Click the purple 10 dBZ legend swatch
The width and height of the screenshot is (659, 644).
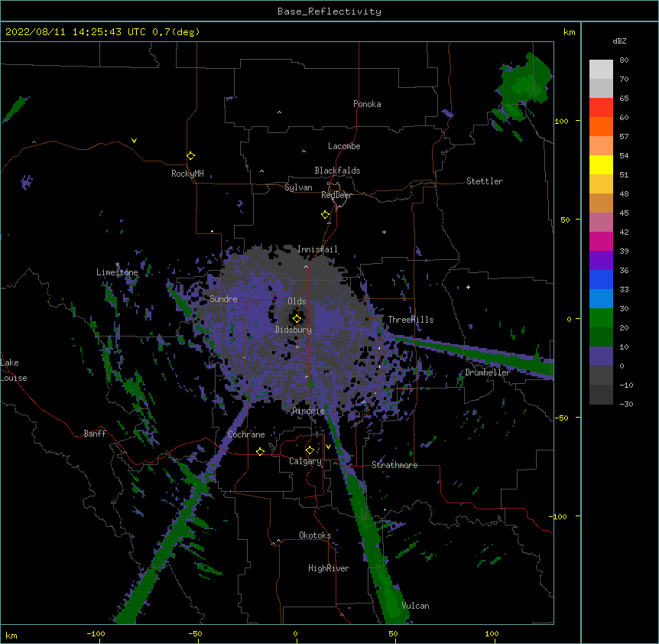coord(601,356)
